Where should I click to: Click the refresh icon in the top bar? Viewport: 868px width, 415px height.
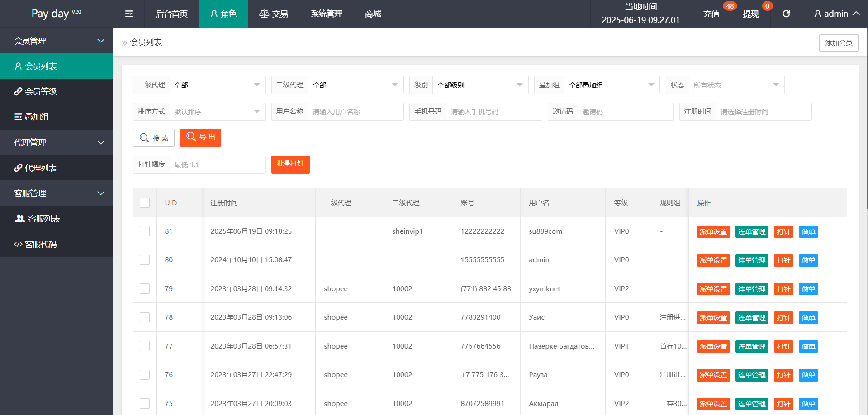point(786,14)
